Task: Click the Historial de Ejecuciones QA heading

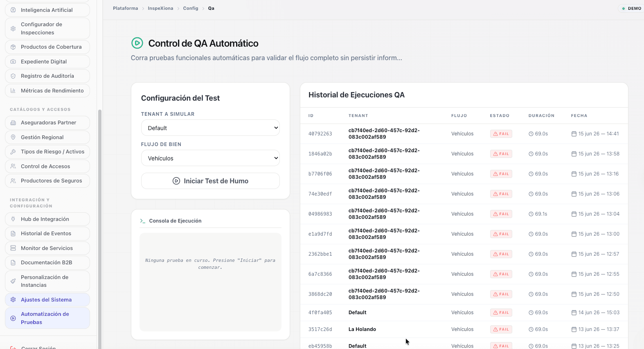Action: [356, 95]
